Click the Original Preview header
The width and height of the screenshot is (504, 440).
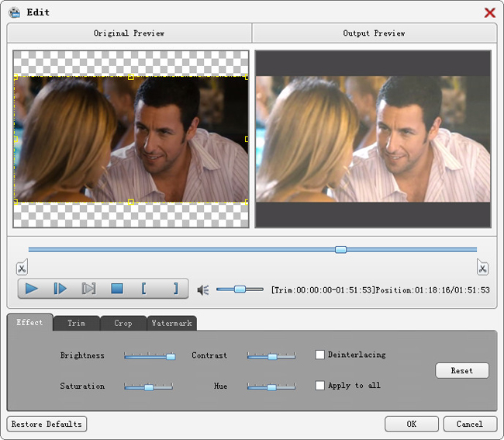[x=129, y=33]
